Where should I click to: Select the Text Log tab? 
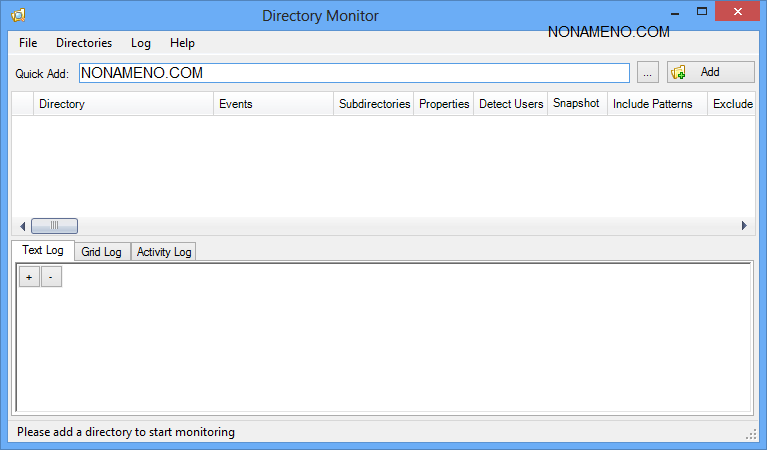point(43,250)
